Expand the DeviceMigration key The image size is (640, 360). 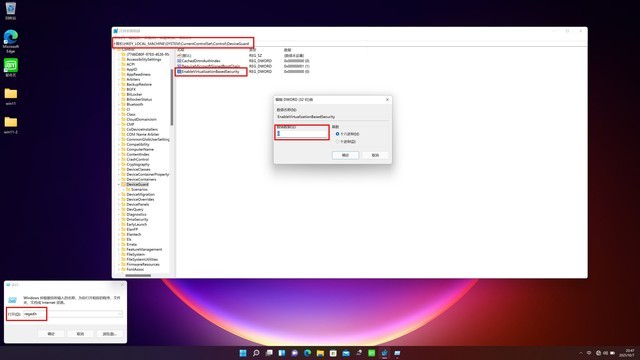coord(119,195)
